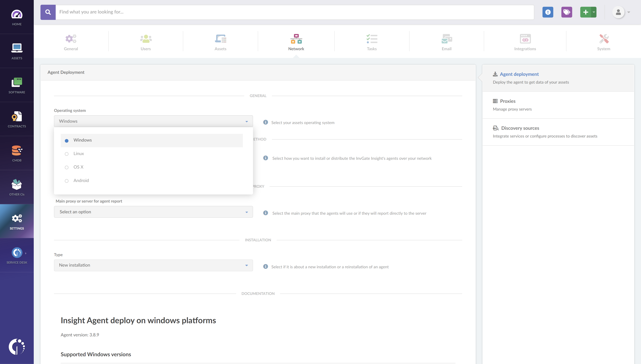
Task: Select the OS X operating system option
Action: [78, 167]
